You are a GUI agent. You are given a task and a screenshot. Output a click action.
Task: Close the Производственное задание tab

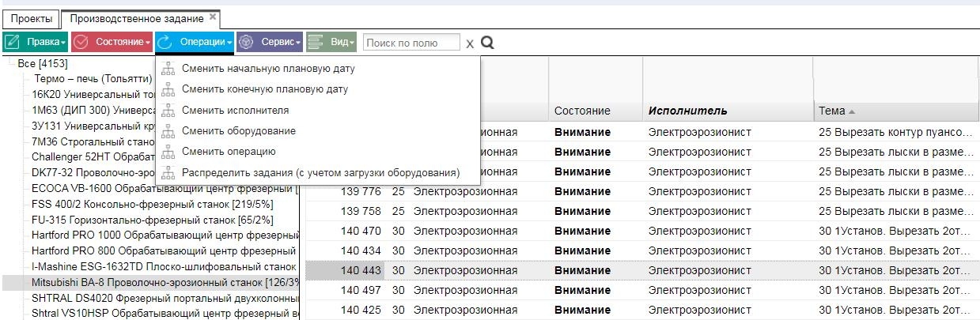(213, 17)
